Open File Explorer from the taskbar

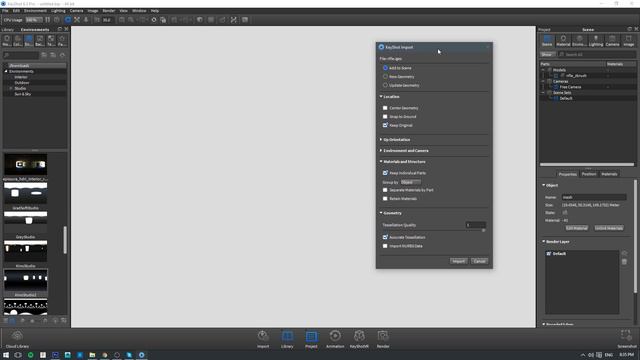92,355
